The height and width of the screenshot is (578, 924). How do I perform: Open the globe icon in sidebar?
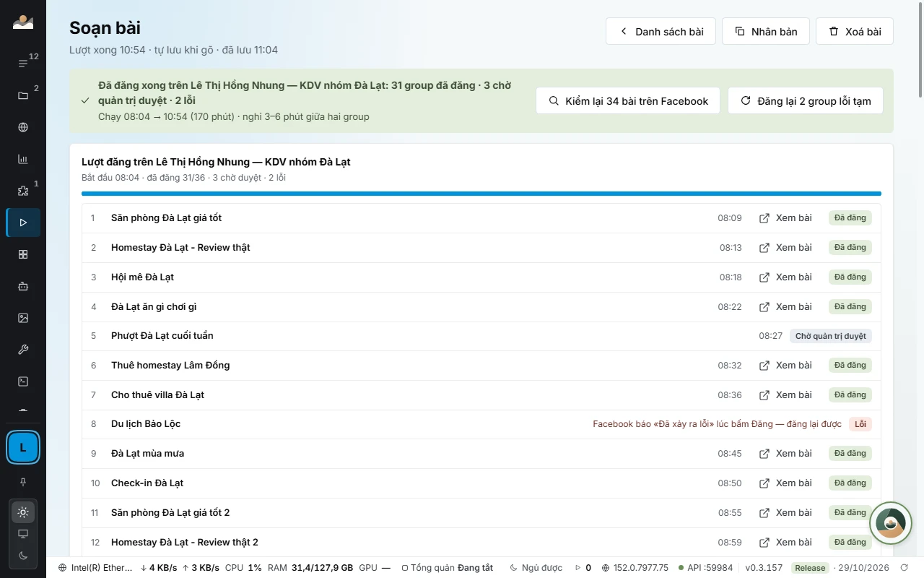tap(23, 127)
